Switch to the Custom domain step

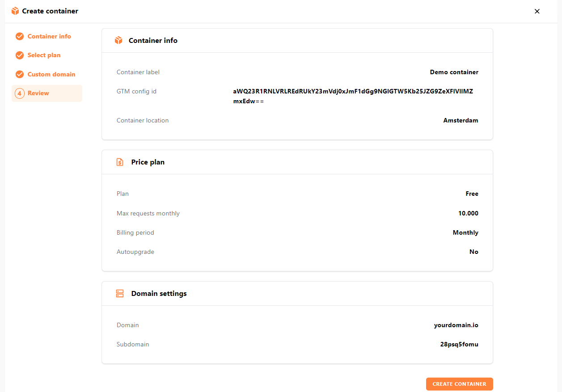[x=51, y=75]
